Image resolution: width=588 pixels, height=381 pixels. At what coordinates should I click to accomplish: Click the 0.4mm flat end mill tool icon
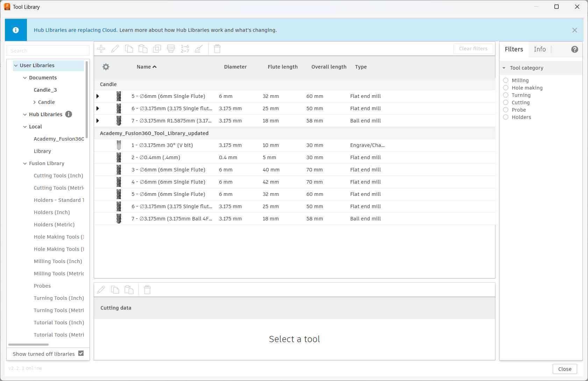[x=119, y=157]
